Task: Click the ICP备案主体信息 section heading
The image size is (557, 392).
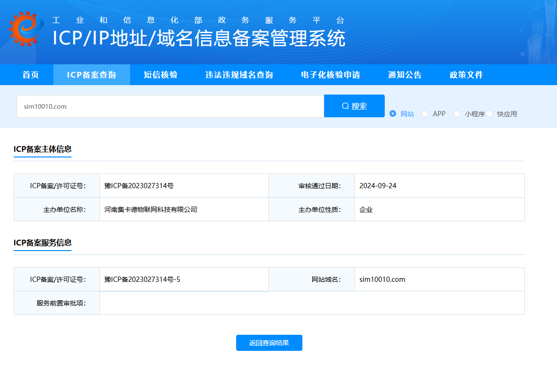Action: click(x=43, y=149)
